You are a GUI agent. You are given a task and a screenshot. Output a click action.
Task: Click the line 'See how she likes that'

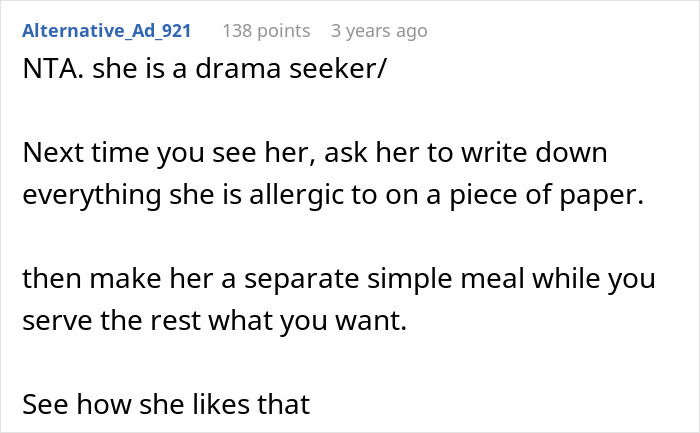(x=166, y=404)
